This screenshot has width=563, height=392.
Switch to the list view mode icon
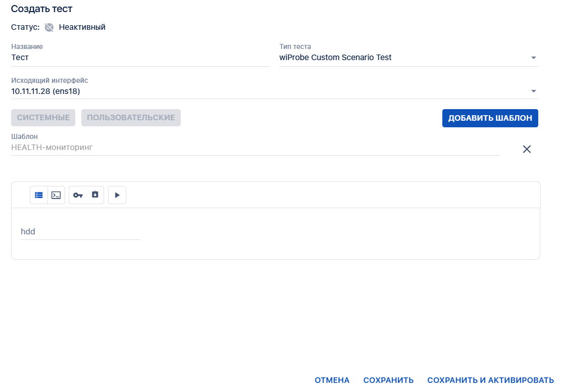[39, 195]
